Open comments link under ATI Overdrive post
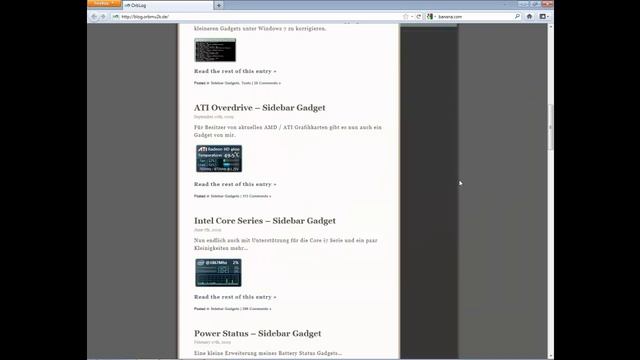 coord(257,196)
